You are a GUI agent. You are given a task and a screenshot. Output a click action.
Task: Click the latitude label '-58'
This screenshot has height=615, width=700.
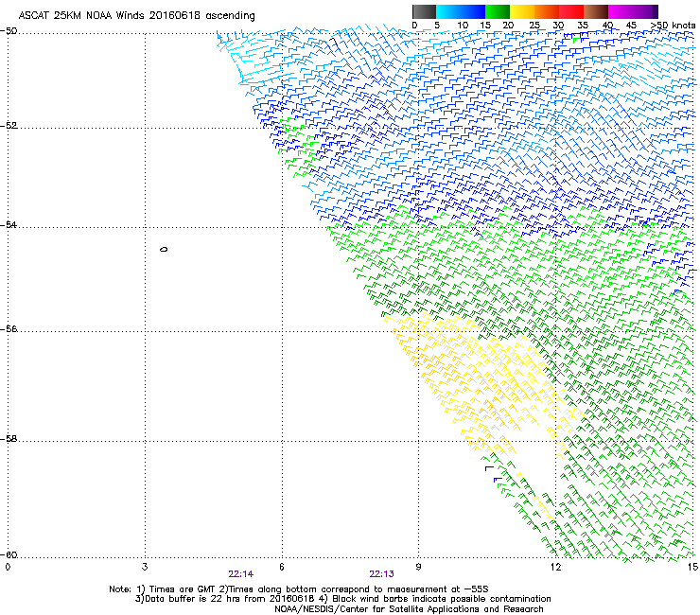pos(9,439)
